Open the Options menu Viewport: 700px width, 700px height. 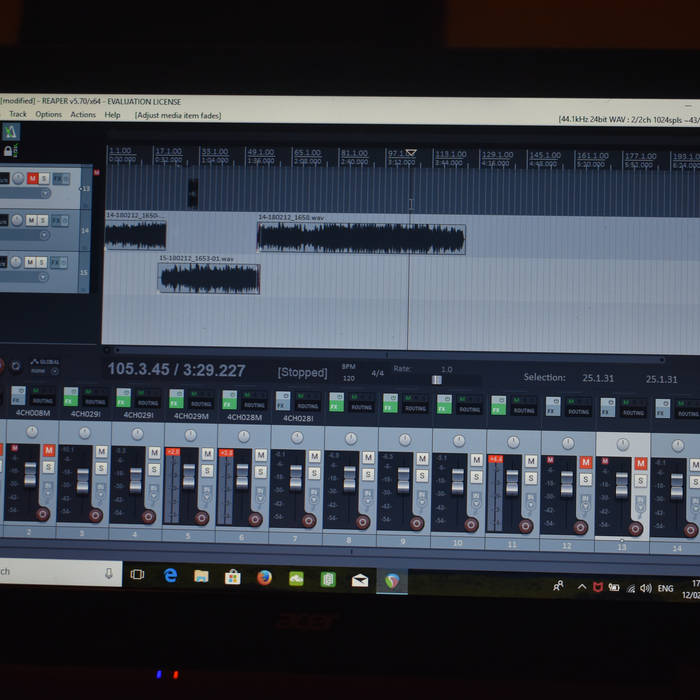click(x=48, y=115)
